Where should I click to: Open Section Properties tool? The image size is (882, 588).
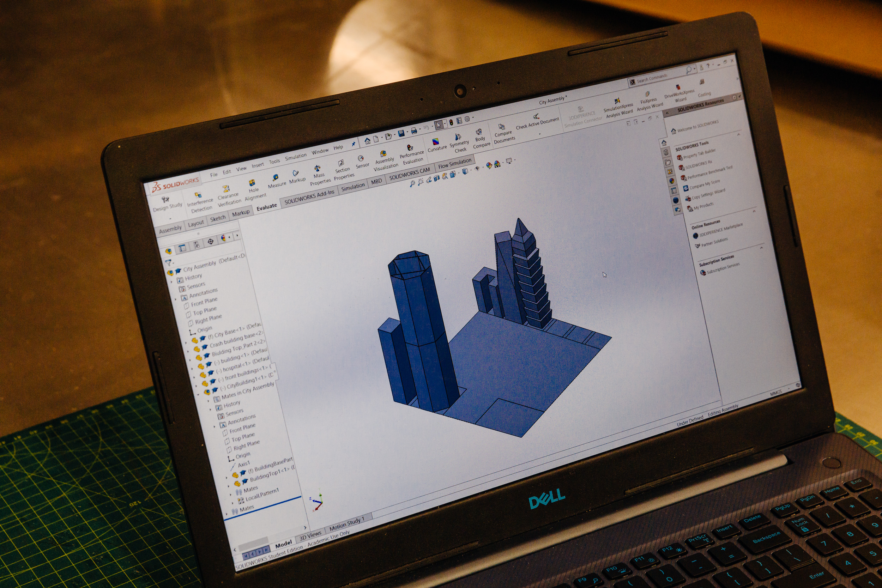pyautogui.click(x=341, y=163)
